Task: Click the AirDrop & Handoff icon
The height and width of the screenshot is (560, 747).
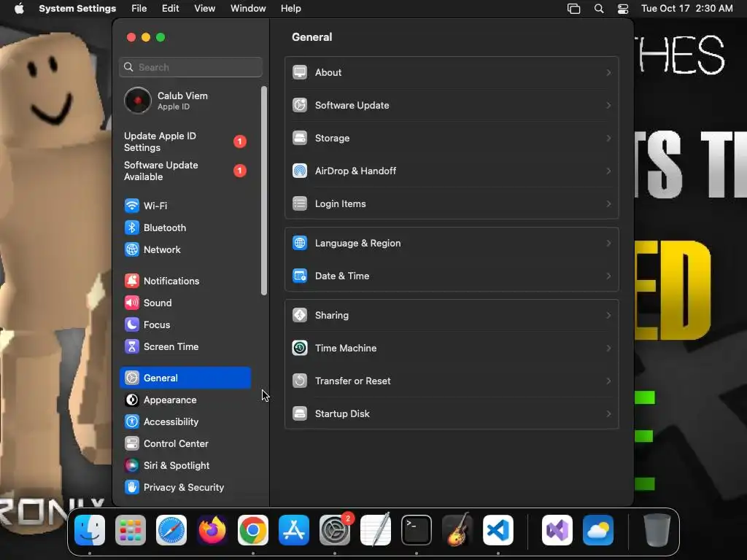Action: tap(300, 171)
